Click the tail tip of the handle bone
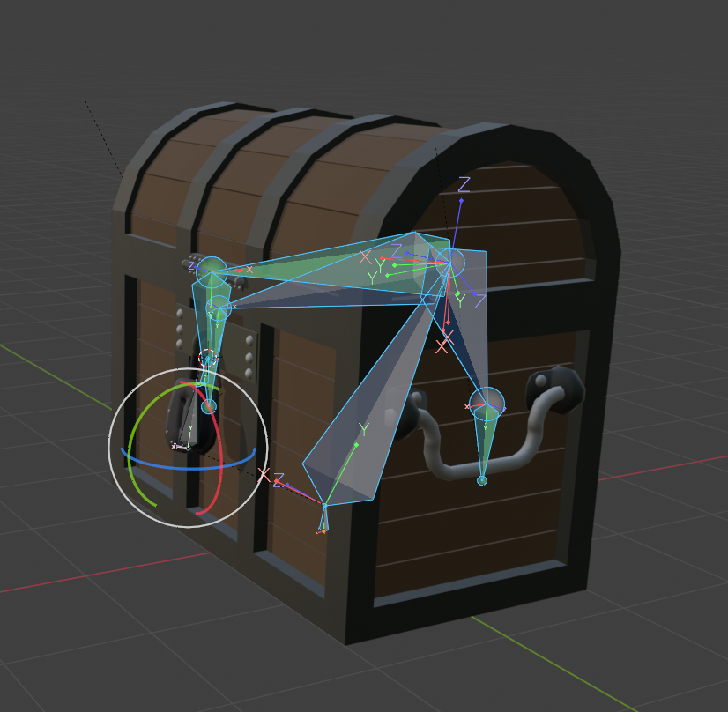 click(482, 480)
